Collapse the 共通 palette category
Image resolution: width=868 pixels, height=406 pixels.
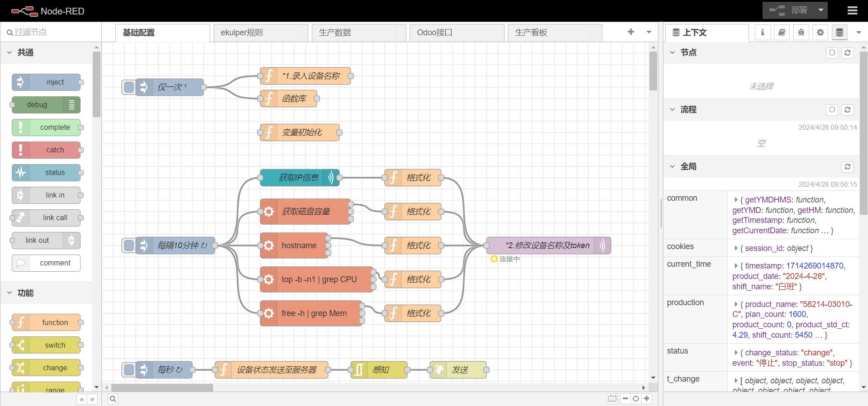10,52
